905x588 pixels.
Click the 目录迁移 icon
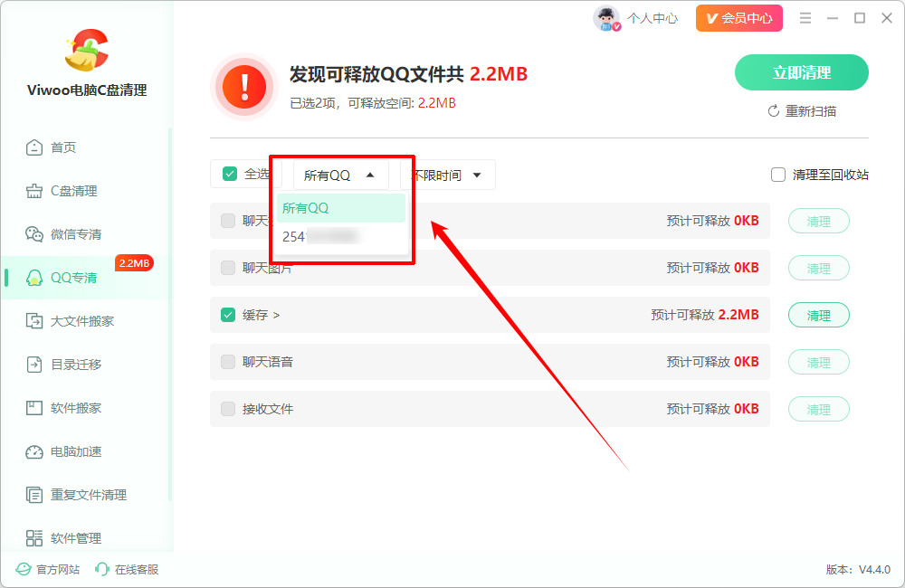[34, 365]
